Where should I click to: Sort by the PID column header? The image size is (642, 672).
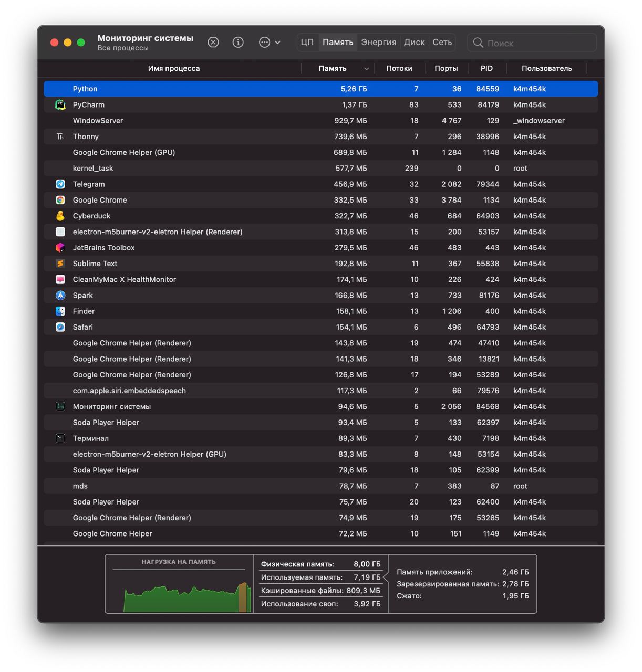[486, 68]
